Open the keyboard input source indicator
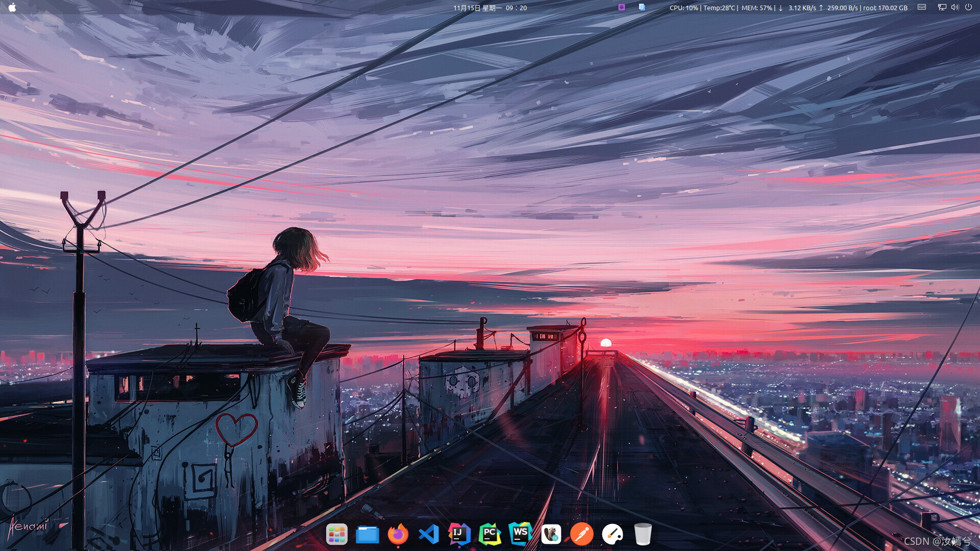Image resolution: width=980 pixels, height=551 pixels. coord(921,7)
